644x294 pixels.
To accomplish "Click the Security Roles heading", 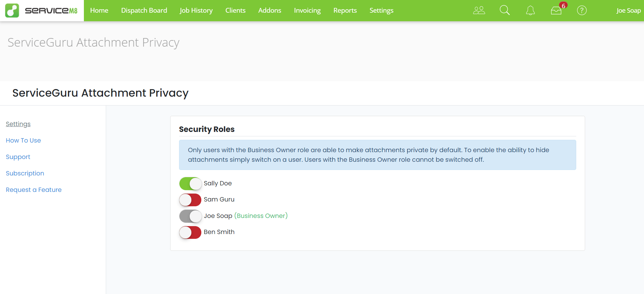I will [207, 129].
